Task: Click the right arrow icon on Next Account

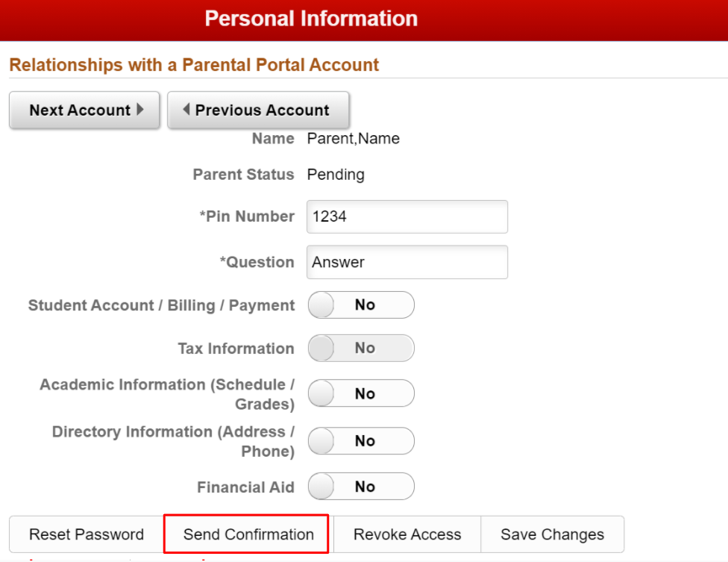Action: (x=140, y=110)
